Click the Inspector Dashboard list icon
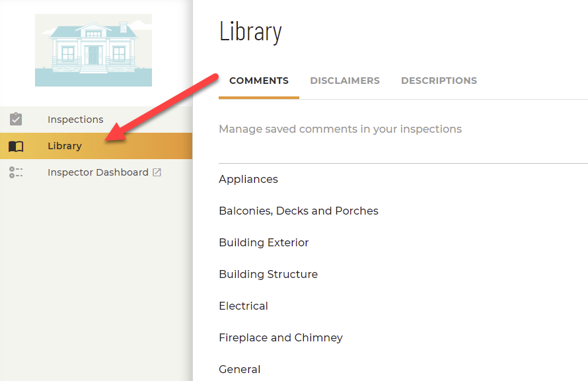The image size is (588, 381). [x=16, y=172]
